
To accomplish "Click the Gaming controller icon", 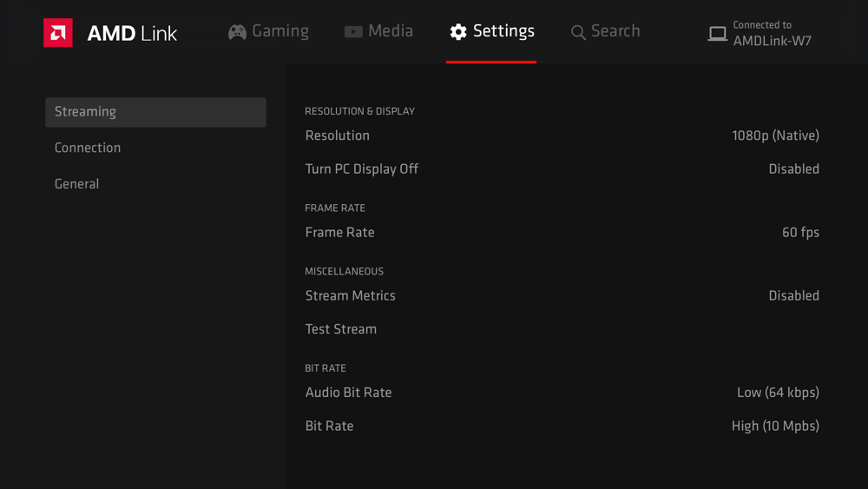I will (237, 32).
